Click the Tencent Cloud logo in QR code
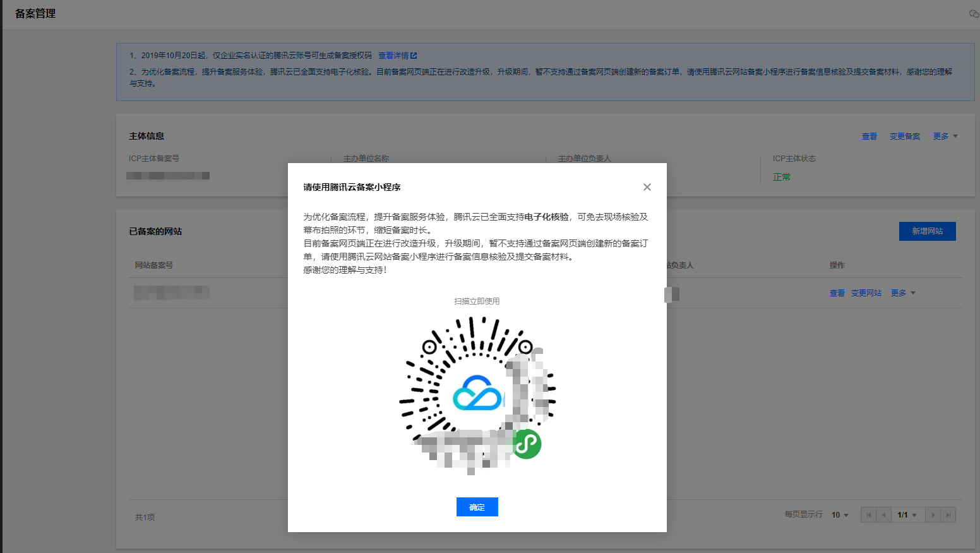 tap(478, 392)
